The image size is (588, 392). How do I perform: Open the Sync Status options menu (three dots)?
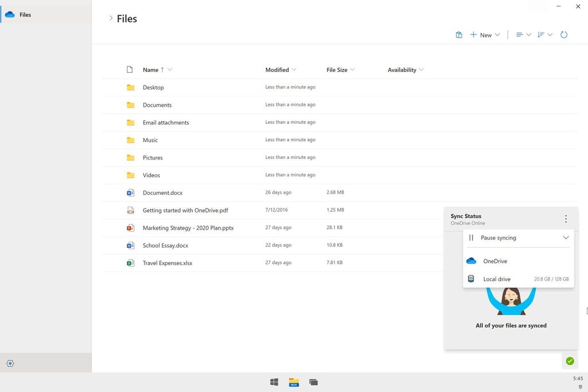(566, 219)
